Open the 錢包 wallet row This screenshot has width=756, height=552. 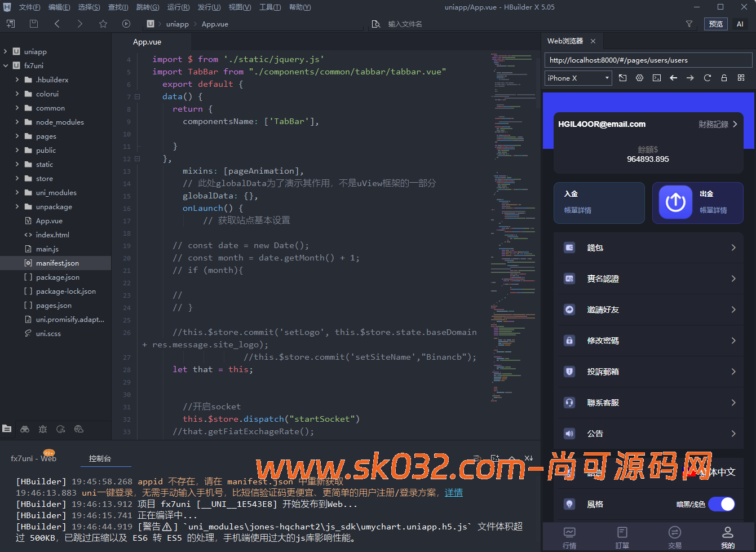(648, 248)
